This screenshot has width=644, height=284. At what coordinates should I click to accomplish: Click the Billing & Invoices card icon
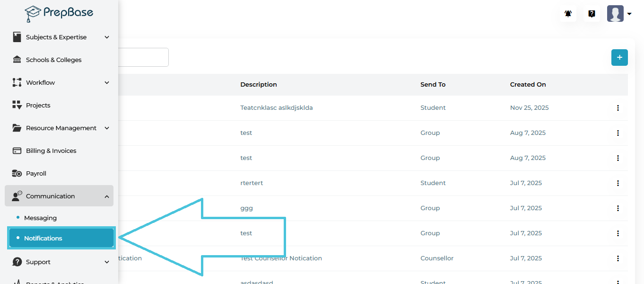(17, 151)
